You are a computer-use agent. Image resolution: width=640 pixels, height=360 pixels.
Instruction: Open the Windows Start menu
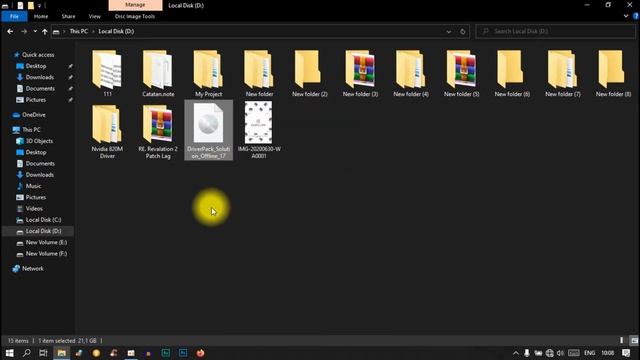point(9,353)
